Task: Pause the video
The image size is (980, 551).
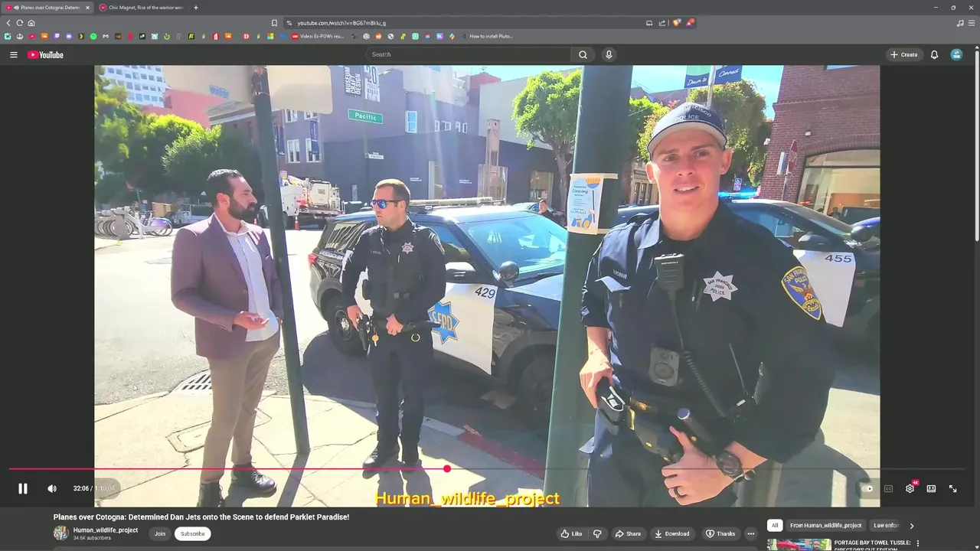Action: [x=23, y=488]
